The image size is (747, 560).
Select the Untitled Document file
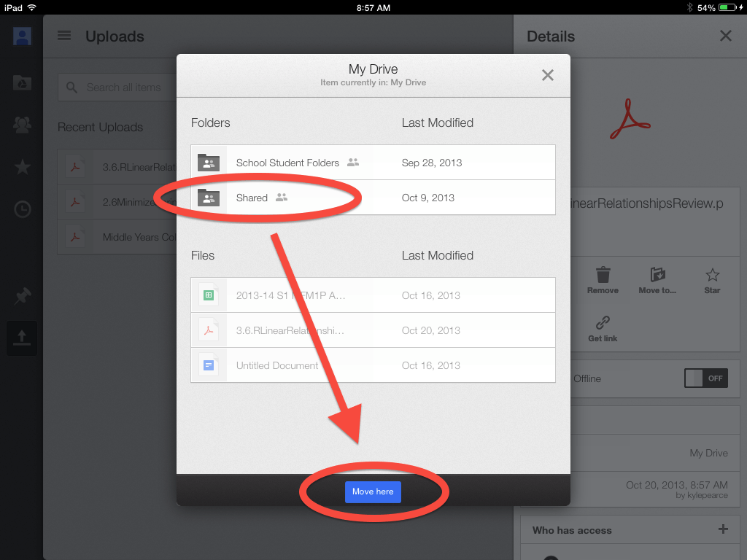[277, 365]
